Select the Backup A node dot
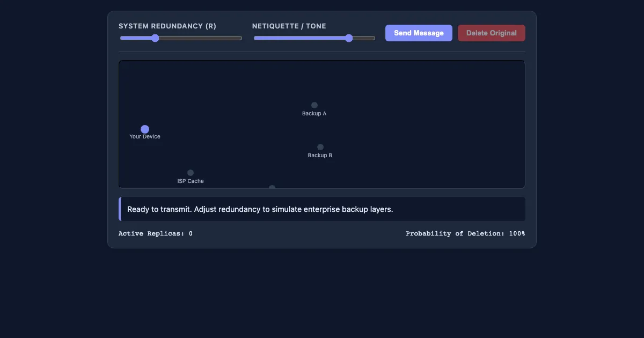This screenshot has width=644, height=338. coord(314,105)
